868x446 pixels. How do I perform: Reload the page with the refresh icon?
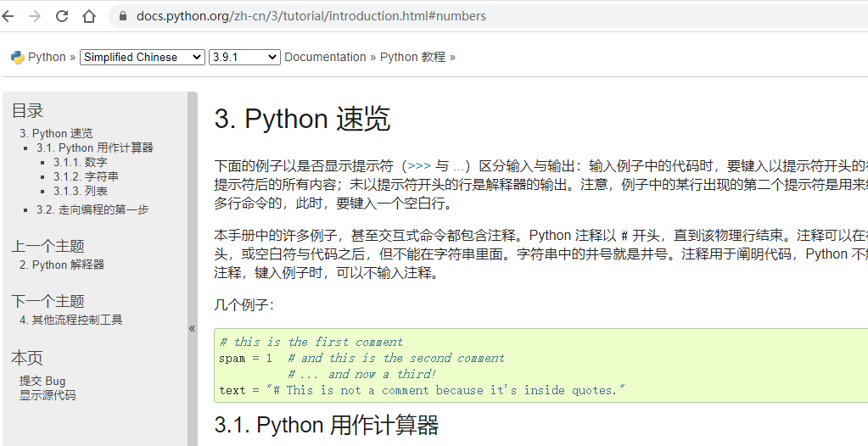point(61,16)
